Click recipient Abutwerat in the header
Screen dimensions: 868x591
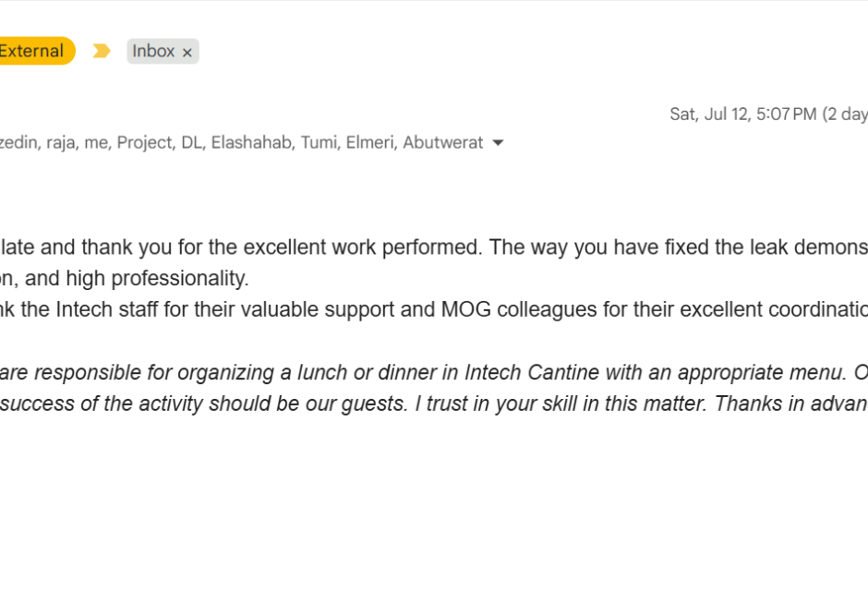tap(443, 143)
